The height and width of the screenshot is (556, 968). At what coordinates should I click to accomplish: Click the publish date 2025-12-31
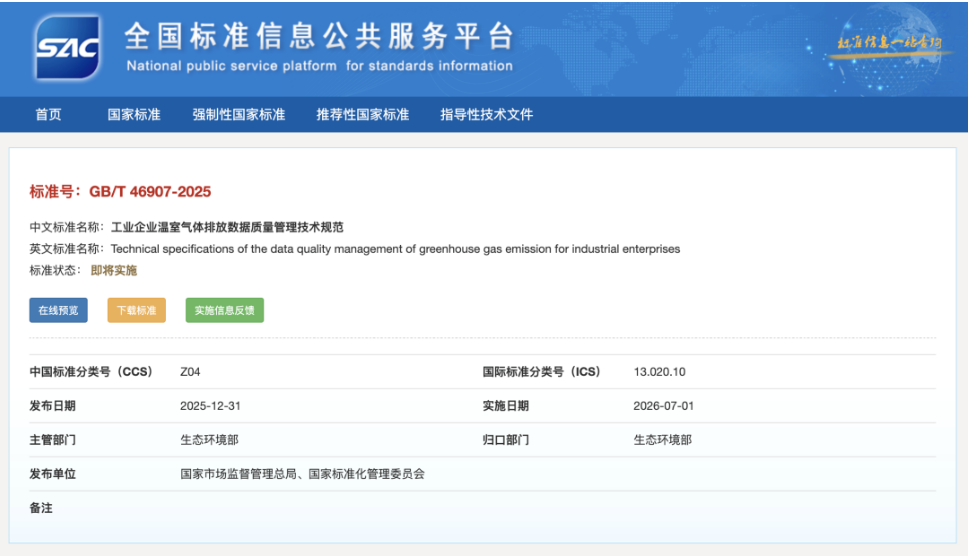click(x=210, y=406)
